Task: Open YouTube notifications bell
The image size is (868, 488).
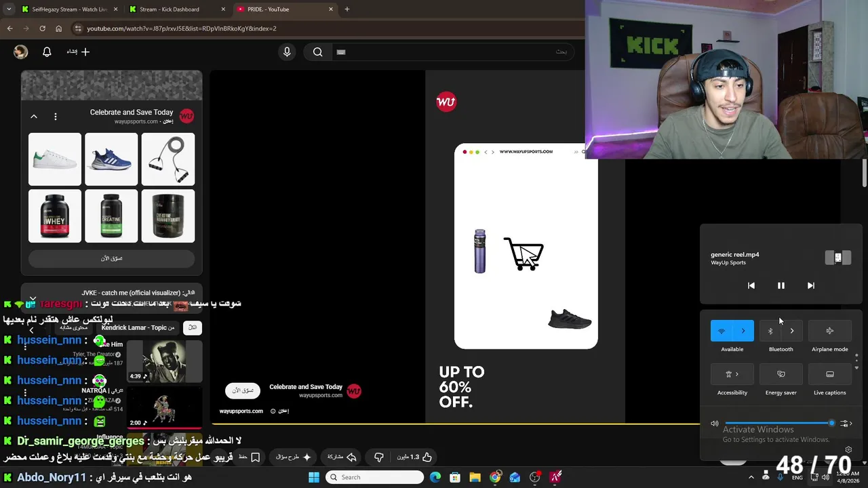Action: 47,52
